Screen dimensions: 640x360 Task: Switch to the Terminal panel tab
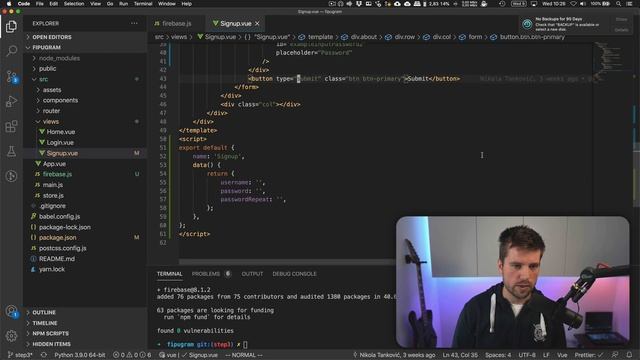coord(169,274)
